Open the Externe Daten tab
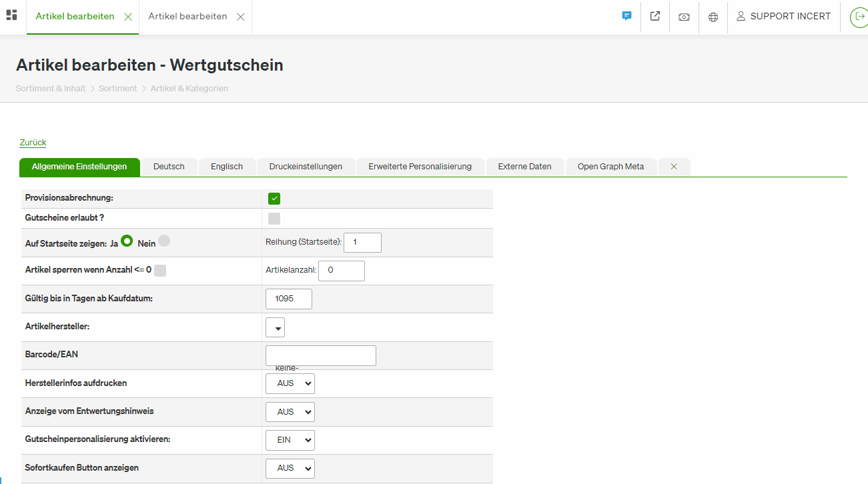 525,167
